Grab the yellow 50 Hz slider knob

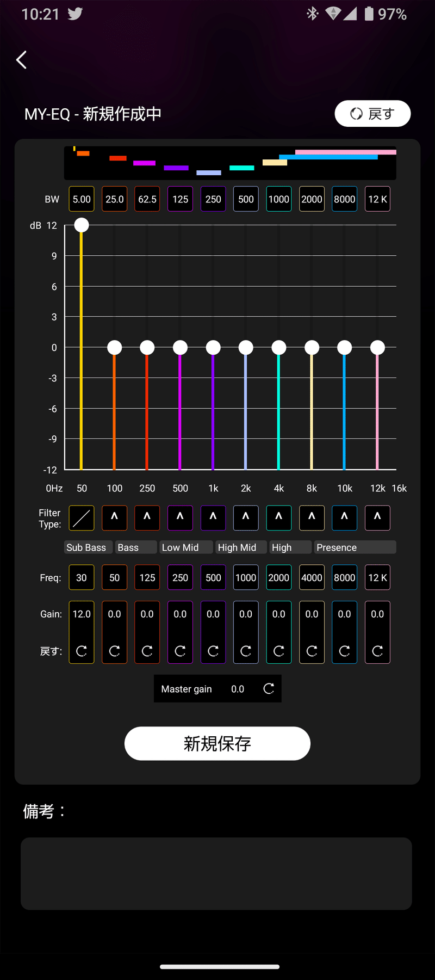coord(82,225)
